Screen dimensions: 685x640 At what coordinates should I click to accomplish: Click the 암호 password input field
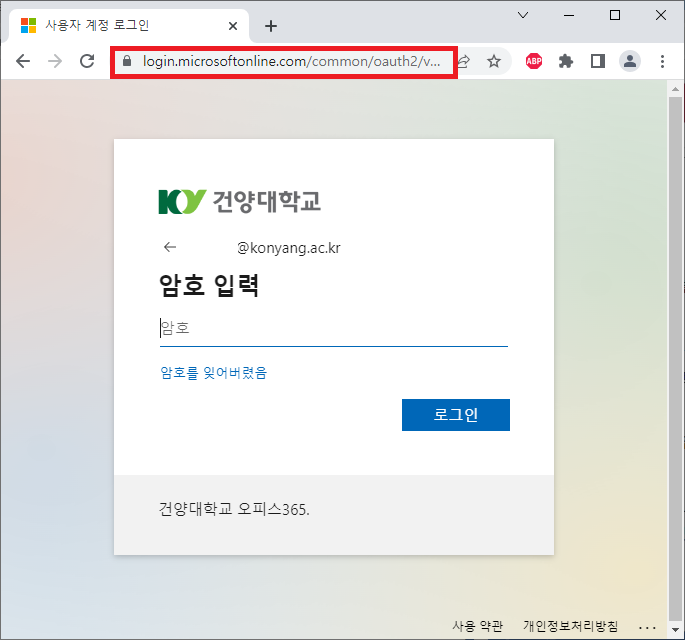tap(333, 328)
